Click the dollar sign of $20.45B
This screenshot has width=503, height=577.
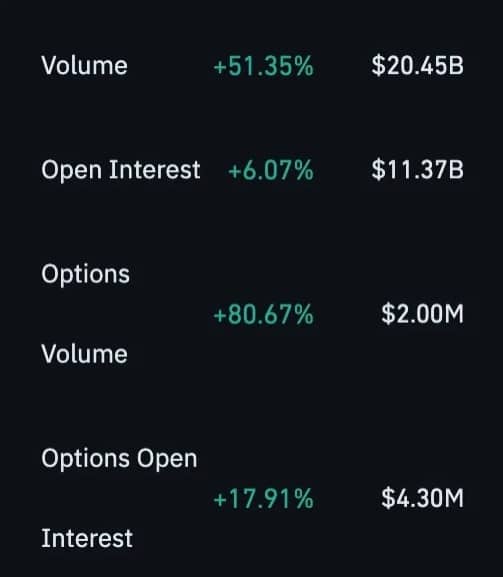coord(378,66)
